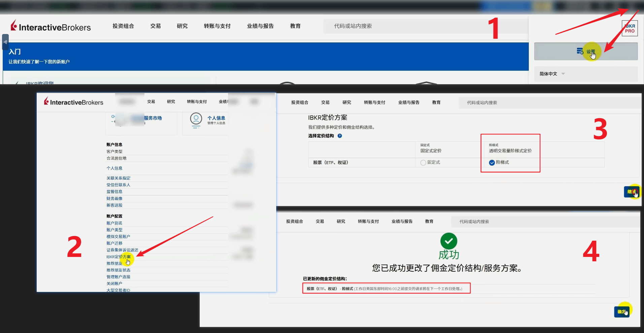Open the 关联关系指定 link
This screenshot has height=333, width=644.
[x=119, y=178]
